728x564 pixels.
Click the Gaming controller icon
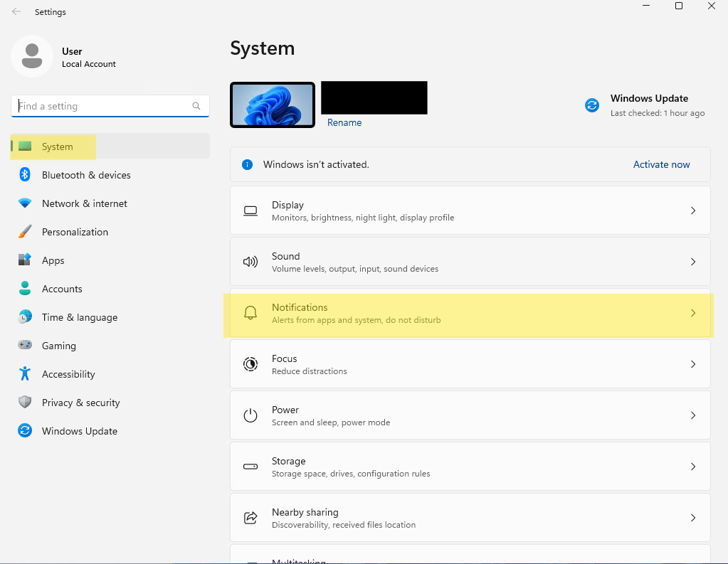point(25,346)
